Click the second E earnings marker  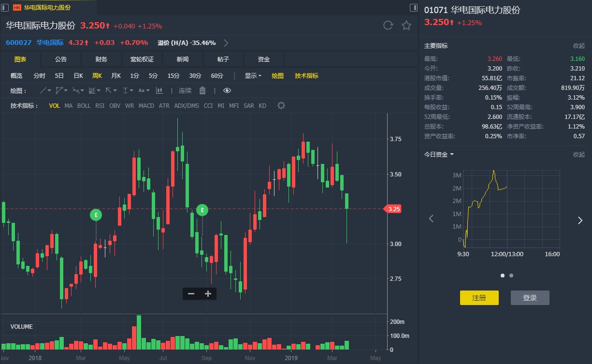click(202, 210)
